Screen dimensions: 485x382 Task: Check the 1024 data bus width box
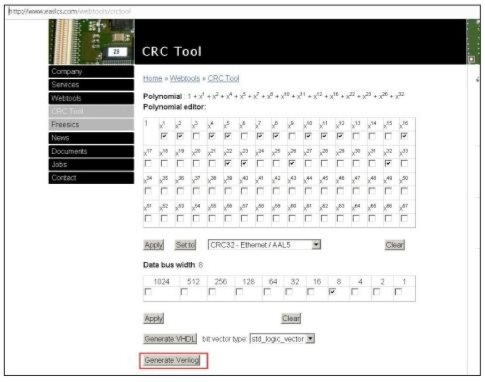pyautogui.click(x=148, y=292)
